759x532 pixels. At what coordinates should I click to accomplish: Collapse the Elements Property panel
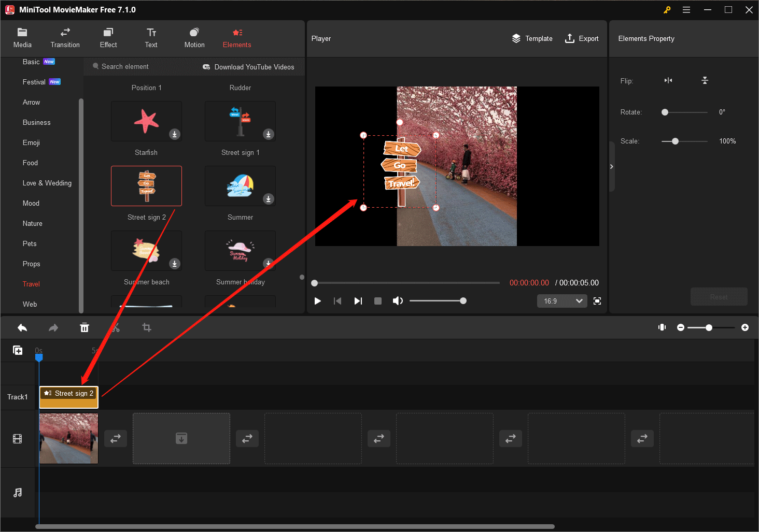(x=612, y=167)
